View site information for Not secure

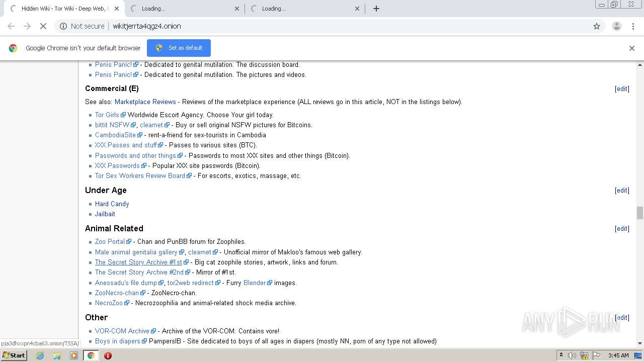point(82,26)
